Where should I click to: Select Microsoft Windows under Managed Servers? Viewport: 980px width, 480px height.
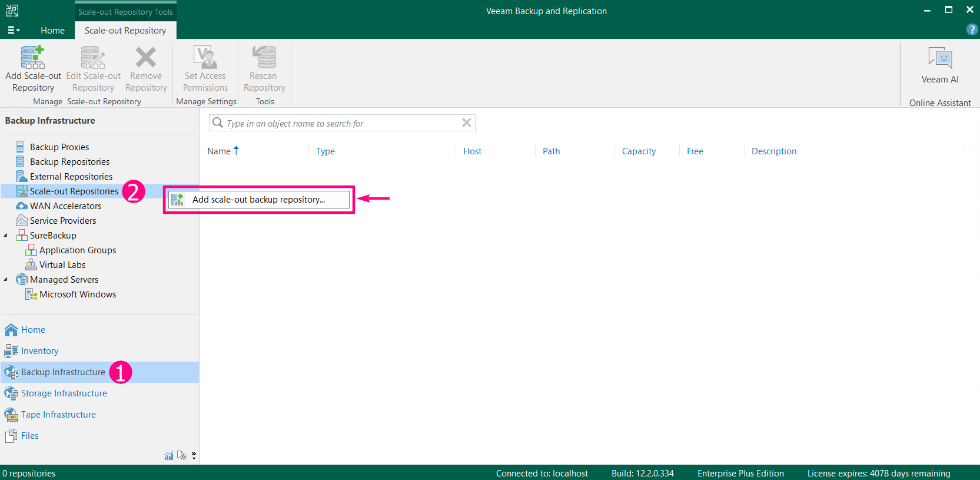(78, 294)
